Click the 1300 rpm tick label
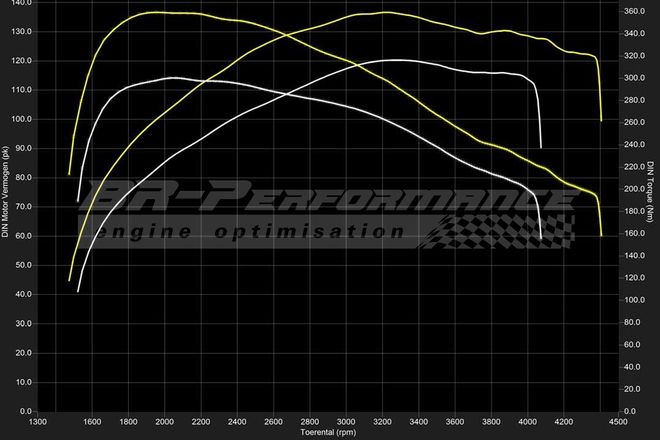This screenshot has width=660, height=440. pyautogui.click(x=38, y=422)
